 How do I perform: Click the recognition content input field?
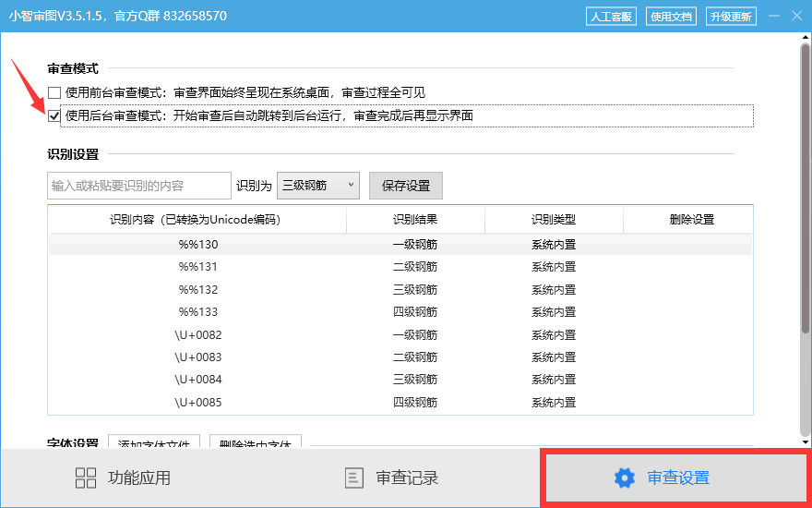click(x=138, y=185)
